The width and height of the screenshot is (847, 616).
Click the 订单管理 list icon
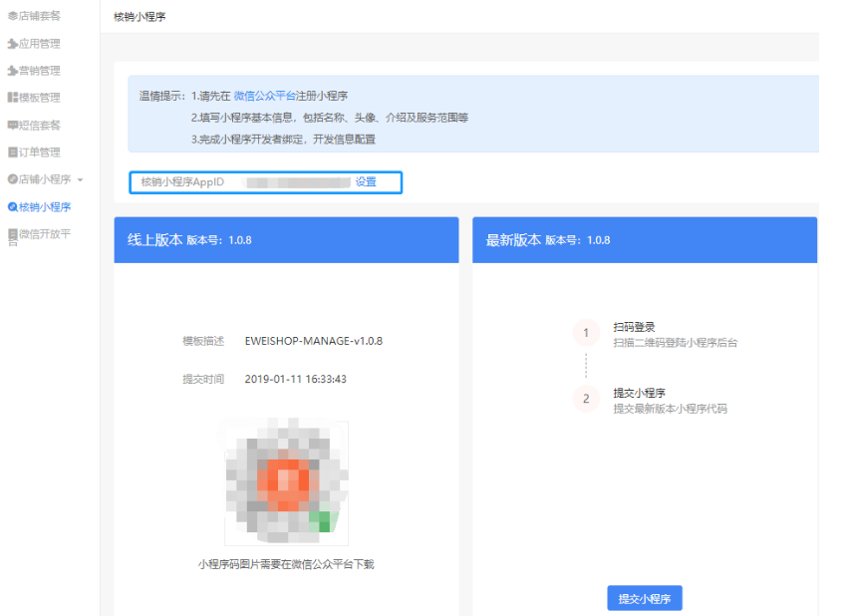(x=12, y=153)
